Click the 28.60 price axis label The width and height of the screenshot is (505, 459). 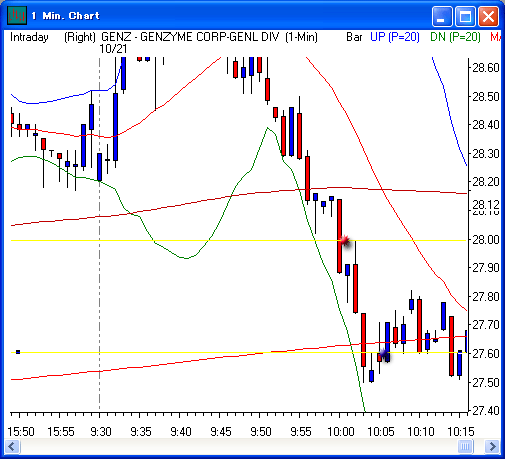click(486, 68)
